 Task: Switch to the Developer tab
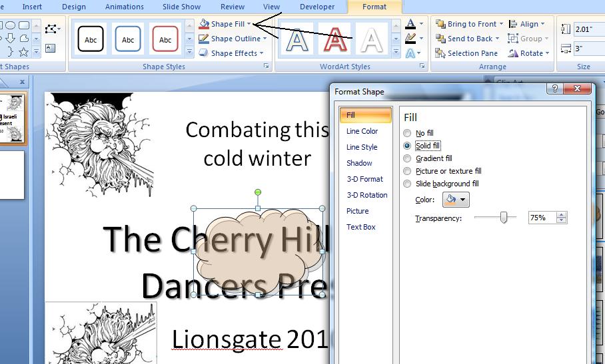click(317, 7)
